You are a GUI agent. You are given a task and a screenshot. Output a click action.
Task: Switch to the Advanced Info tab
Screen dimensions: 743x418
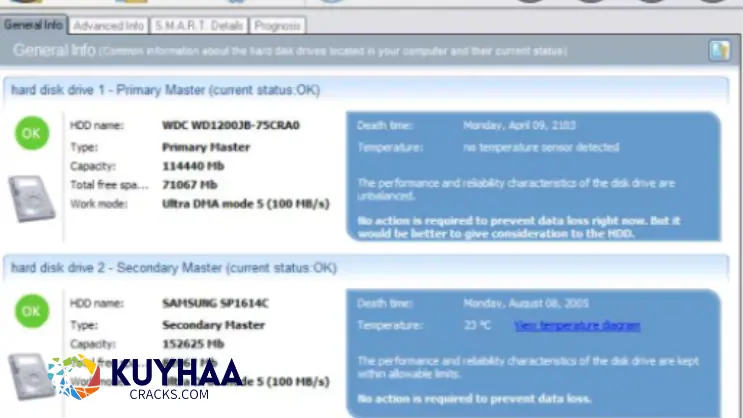click(x=109, y=25)
